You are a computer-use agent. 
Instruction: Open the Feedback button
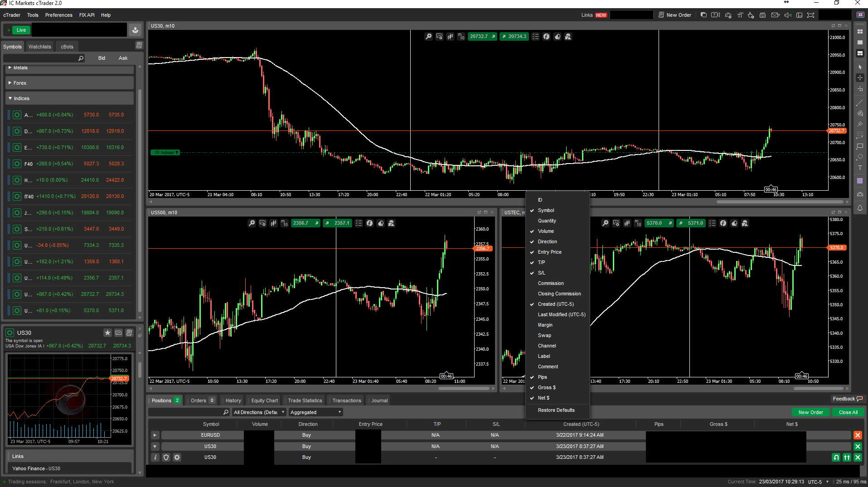pyautogui.click(x=847, y=399)
